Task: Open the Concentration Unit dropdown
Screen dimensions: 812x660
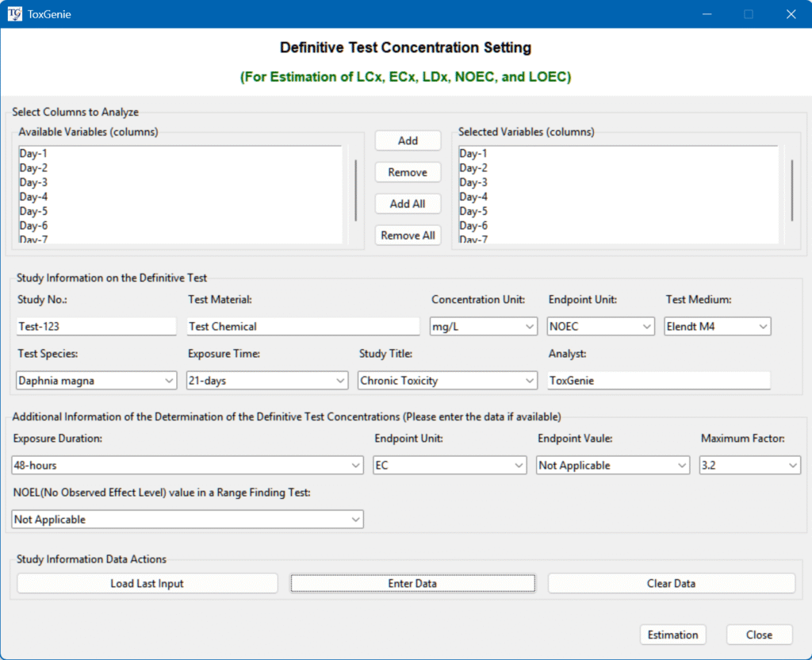Action: pos(484,326)
